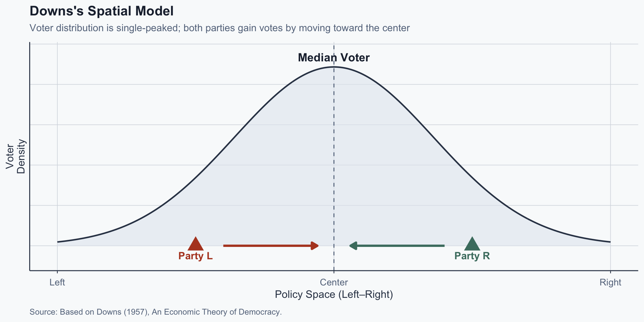Click the "Party L" text label
Image resolution: width=644 pixels, height=322 pixels.
tap(196, 256)
